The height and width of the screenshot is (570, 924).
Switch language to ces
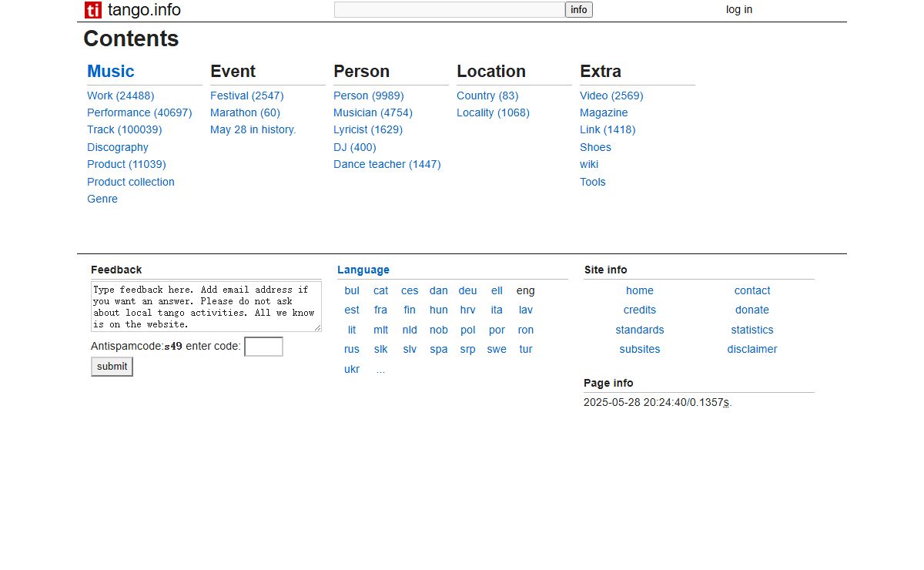click(x=410, y=290)
